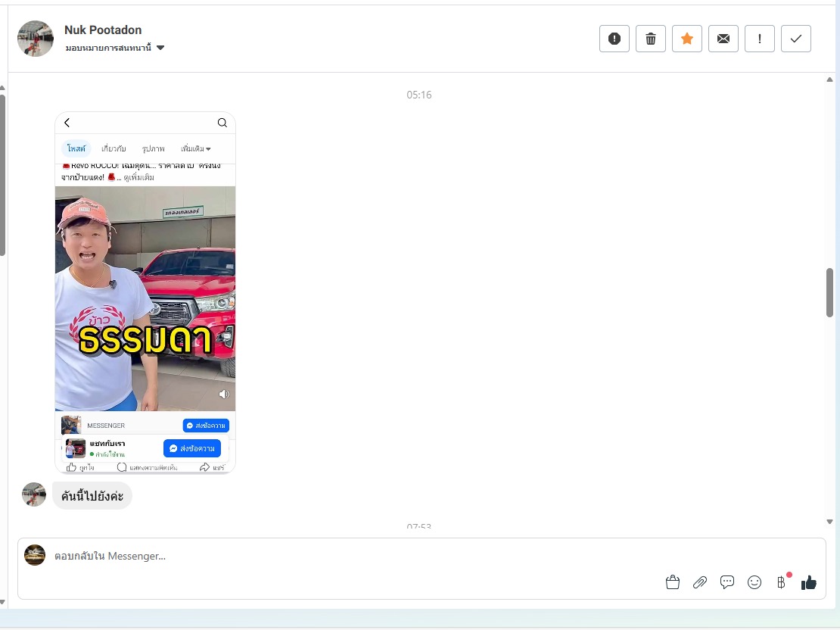This screenshot has height=630, width=840.
Task: Mark conversation done with checkmark button
Action: click(796, 39)
